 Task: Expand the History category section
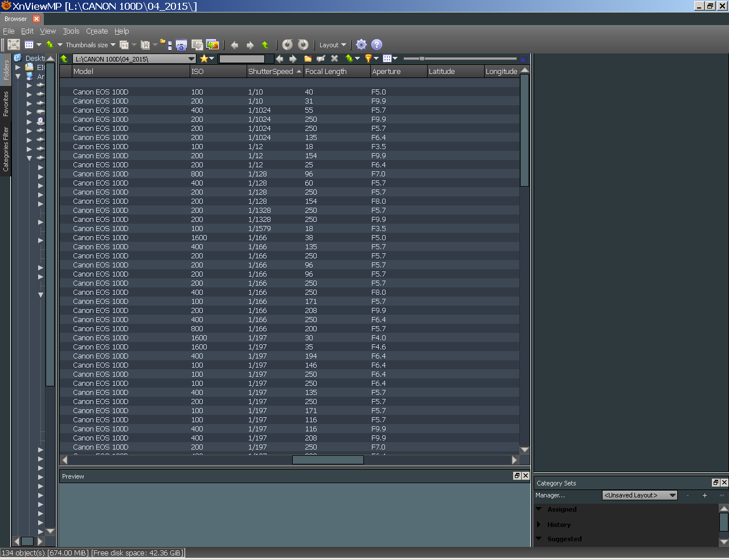[539, 525]
